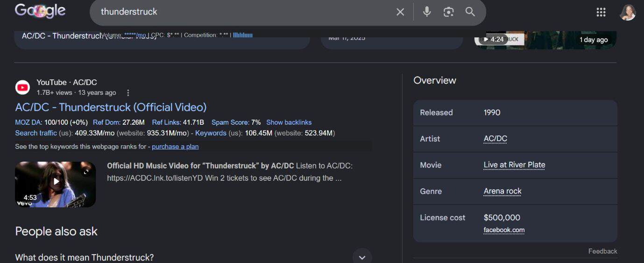The width and height of the screenshot is (644, 263).
Task: Open the Google apps grid
Action: click(x=601, y=12)
